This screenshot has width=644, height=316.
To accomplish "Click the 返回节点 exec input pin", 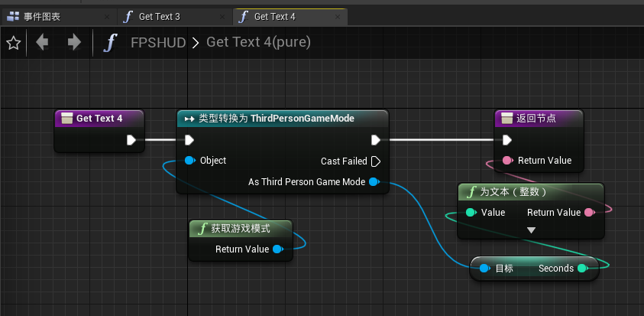I will (507, 140).
